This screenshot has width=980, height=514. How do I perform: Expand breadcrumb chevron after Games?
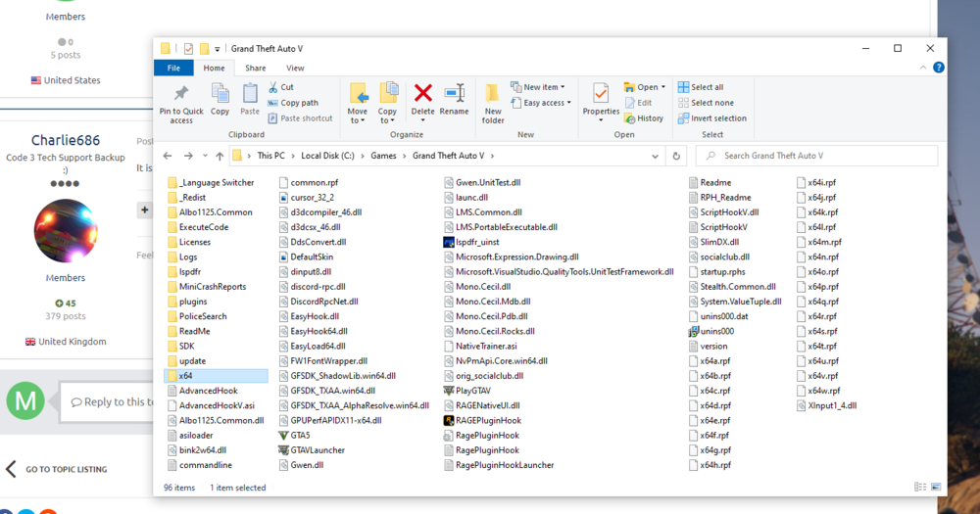[x=404, y=156]
